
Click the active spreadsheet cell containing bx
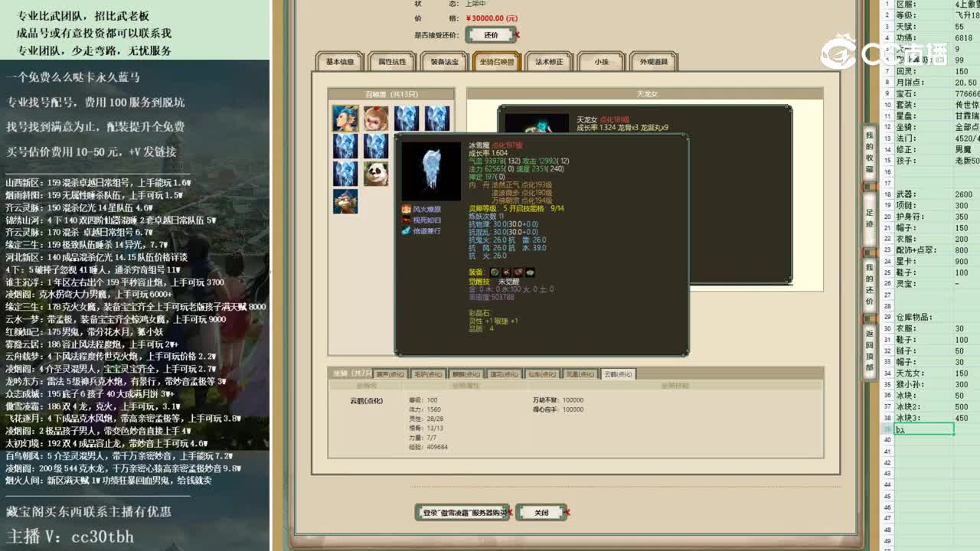pyautogui.click(x=924, y=430)
